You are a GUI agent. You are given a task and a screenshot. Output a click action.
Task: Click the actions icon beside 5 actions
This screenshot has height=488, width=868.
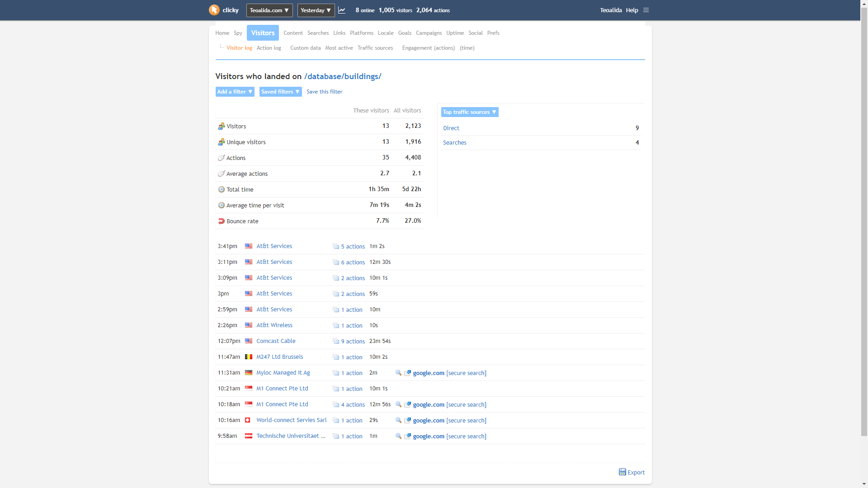(x=336, y=246)
